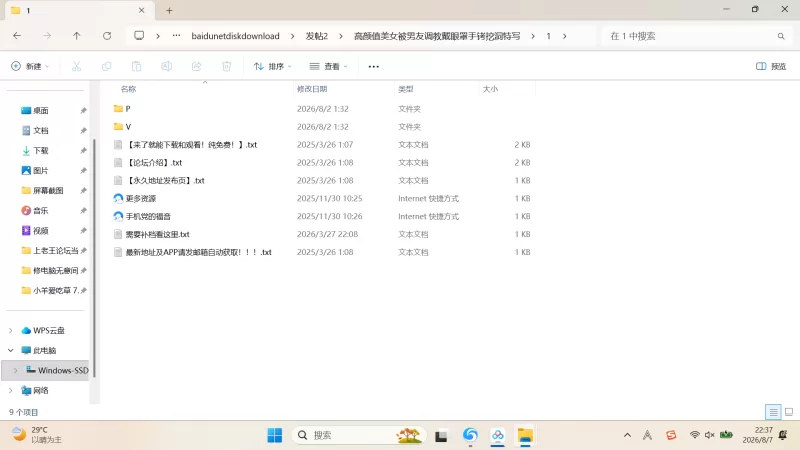Click the Wi-Fi icon in system tray
Screen dimensions: 800x450
(694, 435)
